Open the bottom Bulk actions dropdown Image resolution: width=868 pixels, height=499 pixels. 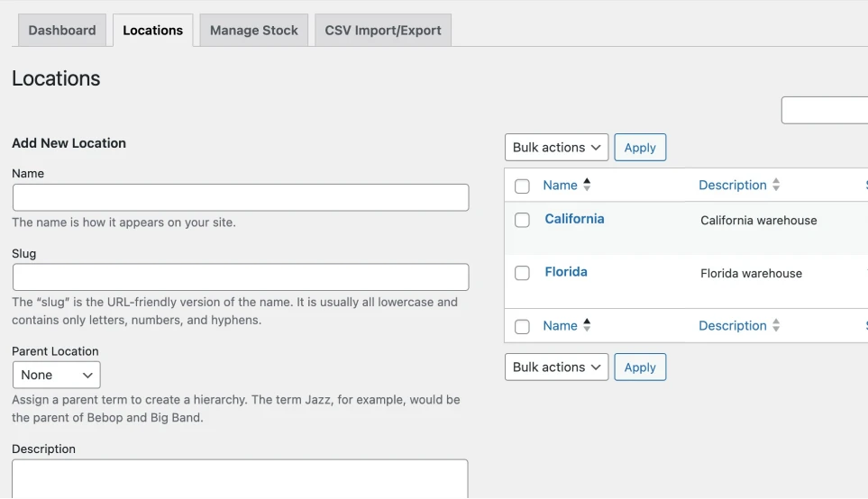coord(556,367)
